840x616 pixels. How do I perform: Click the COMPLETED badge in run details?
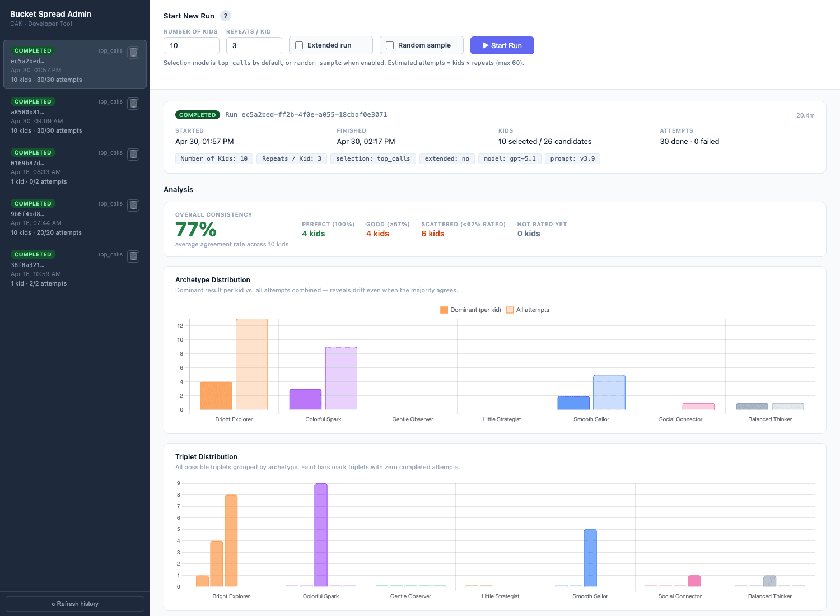pos(198,115)
